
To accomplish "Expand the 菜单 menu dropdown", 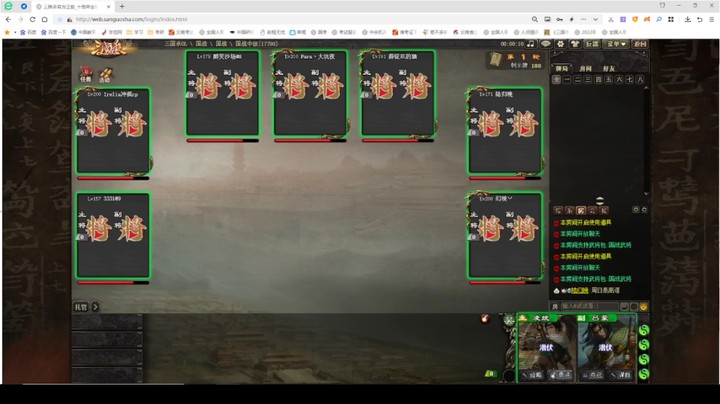I will coord(617,44).
